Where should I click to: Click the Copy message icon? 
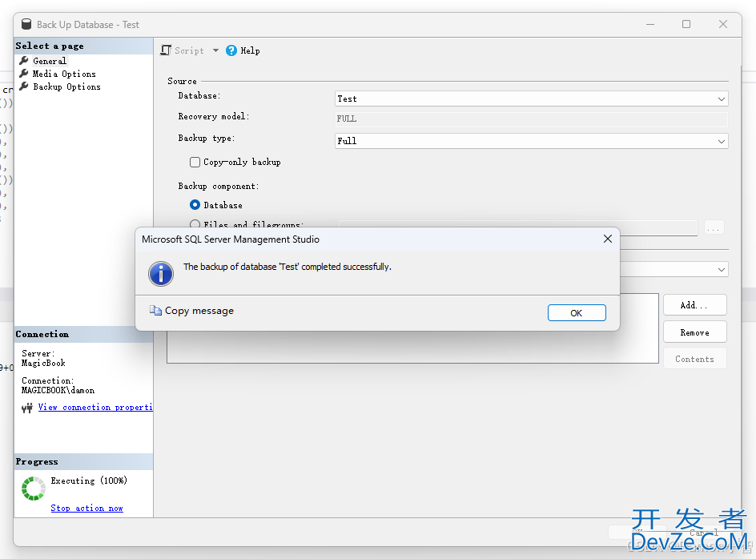click(x=155, y=311)
